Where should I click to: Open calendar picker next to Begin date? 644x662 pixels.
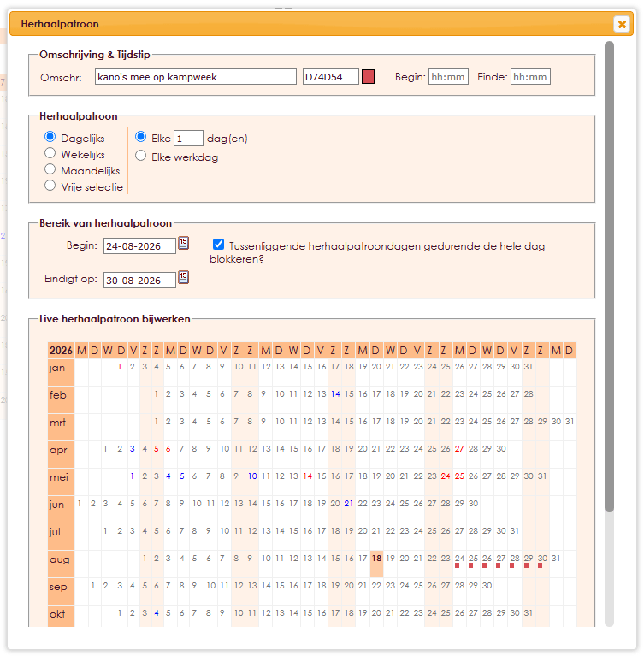tap(183, 243)
